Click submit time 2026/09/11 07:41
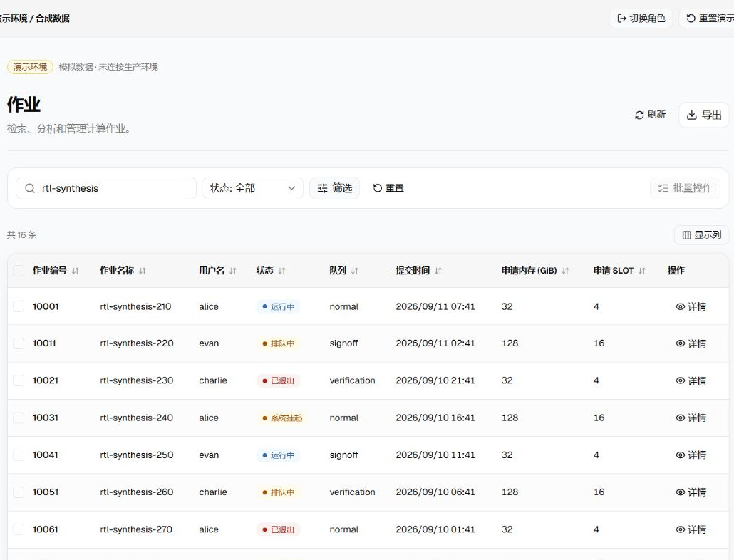 click(435, 306)
